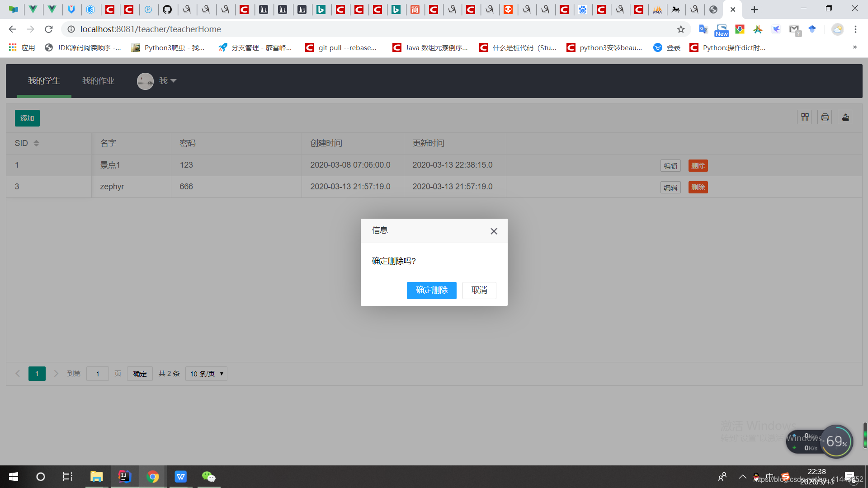This screenshot has height=488, width=868.
Task: Expand the 我 user dropdown menu
Action: [167, 81]
